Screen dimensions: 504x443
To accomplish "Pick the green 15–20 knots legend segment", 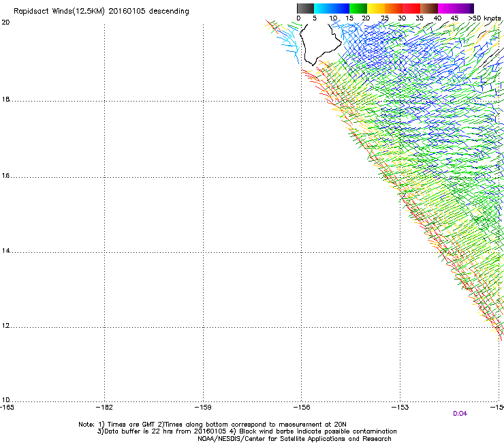I will pyautogui.click(x=358, y=8).
